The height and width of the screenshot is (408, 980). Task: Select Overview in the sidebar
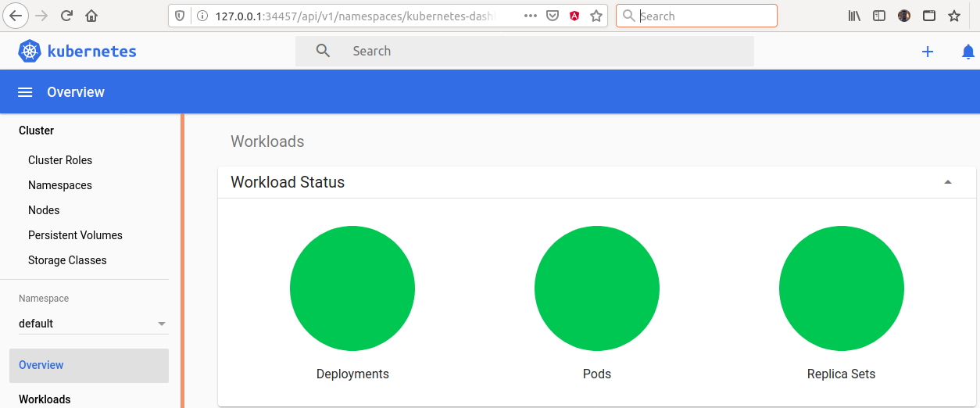[x=89, y=365]
